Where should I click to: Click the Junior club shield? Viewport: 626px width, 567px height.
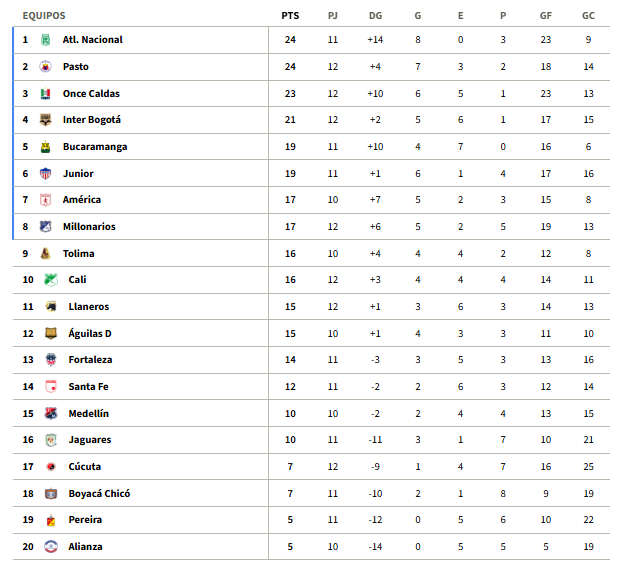[45, 174]
